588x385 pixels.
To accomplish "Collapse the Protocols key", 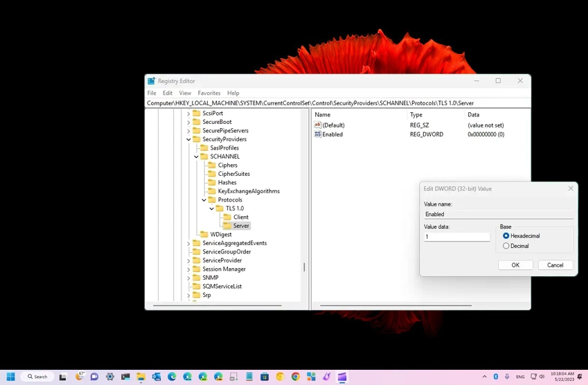I will click(204, 200).
